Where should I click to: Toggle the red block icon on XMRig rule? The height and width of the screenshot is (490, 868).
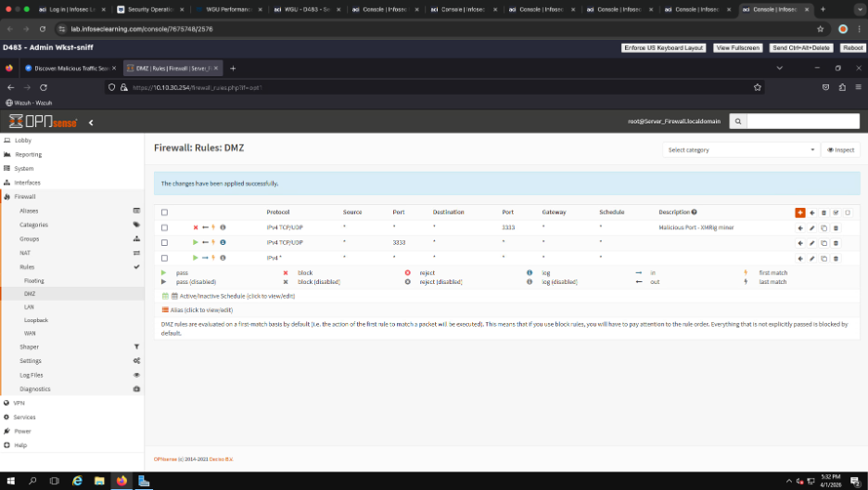click(x=196, y=227)
